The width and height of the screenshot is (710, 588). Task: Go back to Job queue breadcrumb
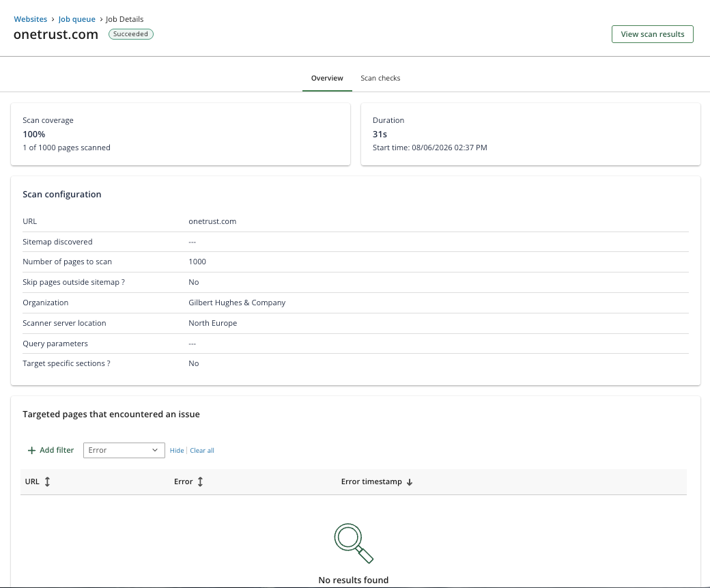click(76, 19)
